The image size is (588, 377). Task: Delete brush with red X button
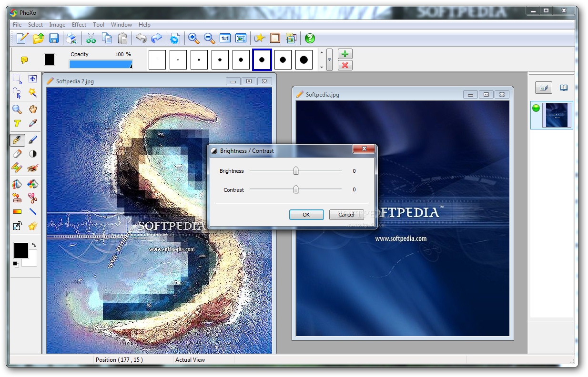tap(345, 66)
